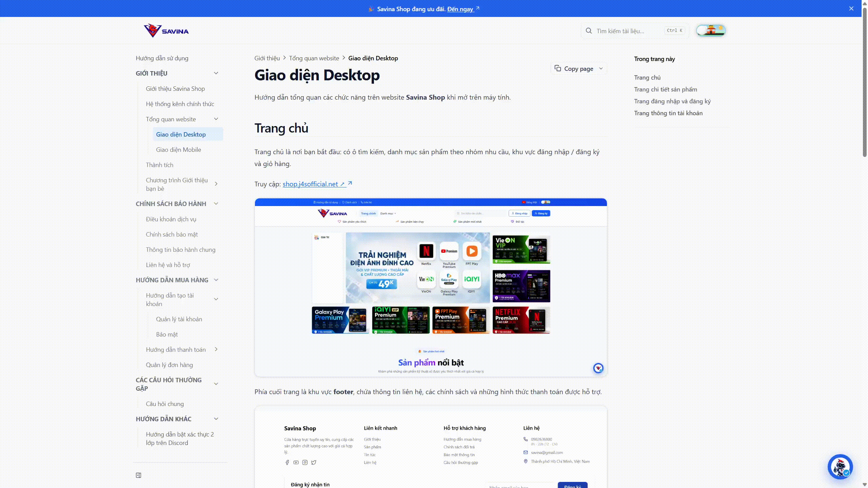Open the Bảo mật sidebar page

coord(167,334)
